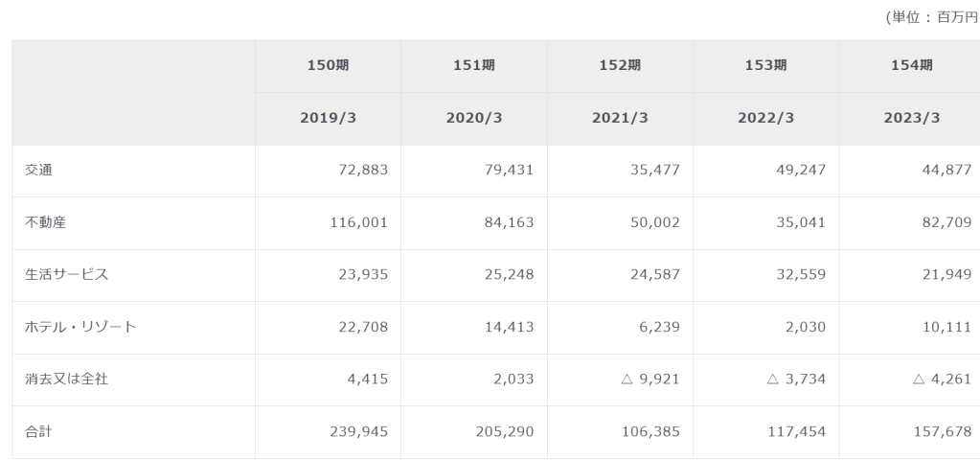The width and height of the screenshot is (980, 461).
Task: Select the ホテル・リゾート row label
Action: click(80, 327)
